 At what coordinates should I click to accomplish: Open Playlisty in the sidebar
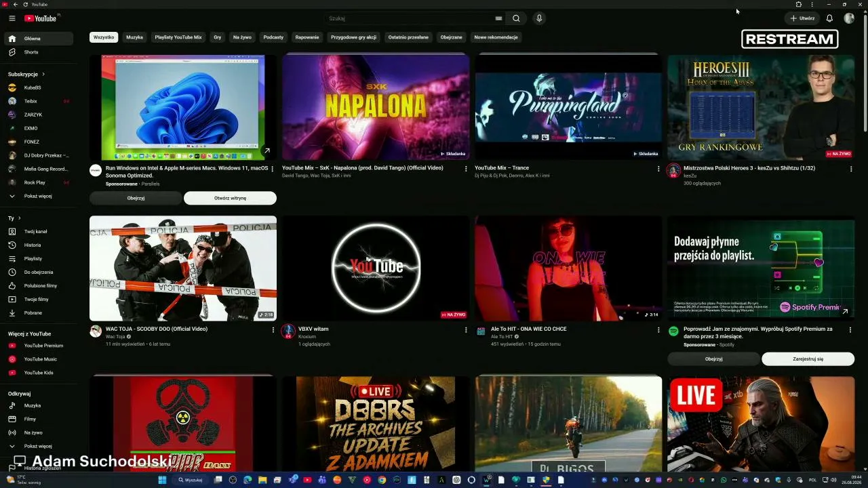point(39,258)
